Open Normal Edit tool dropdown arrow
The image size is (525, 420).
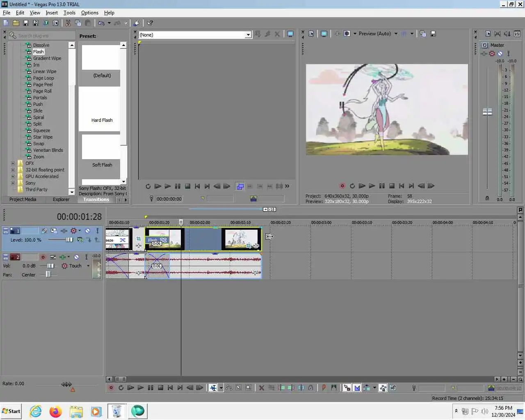[221, 388]
